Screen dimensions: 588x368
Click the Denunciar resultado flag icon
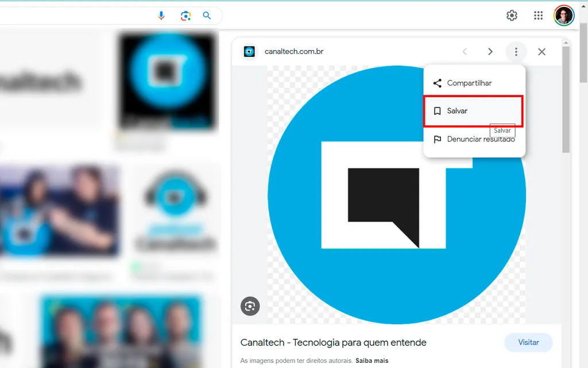coord(438,139)
